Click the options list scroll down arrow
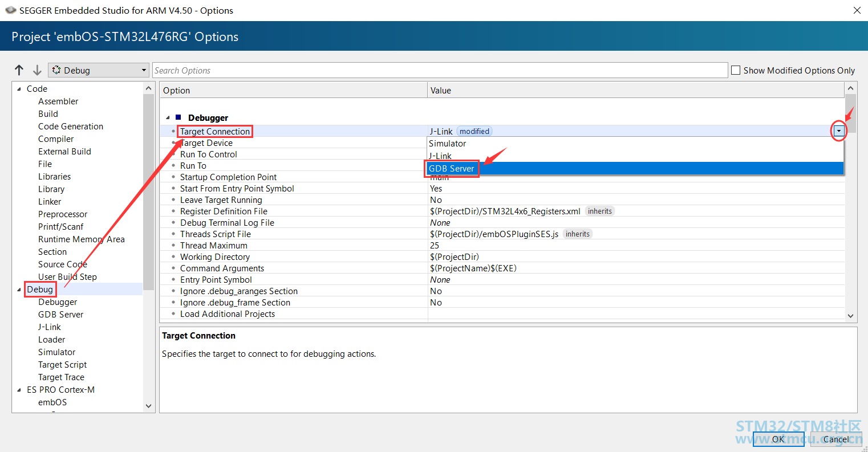This screenshot has height=452, width=868. point(850,315)
